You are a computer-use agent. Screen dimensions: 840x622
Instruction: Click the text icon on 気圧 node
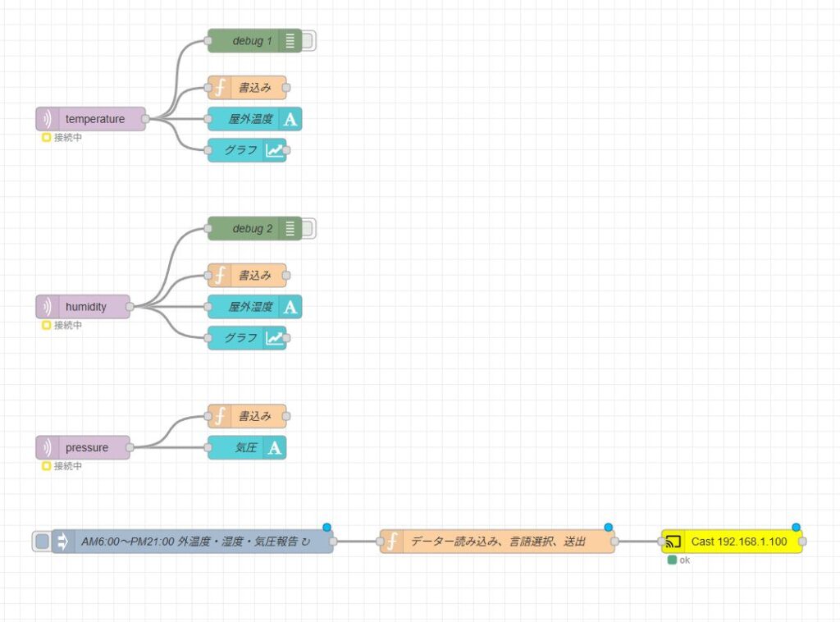pos(275,448)
